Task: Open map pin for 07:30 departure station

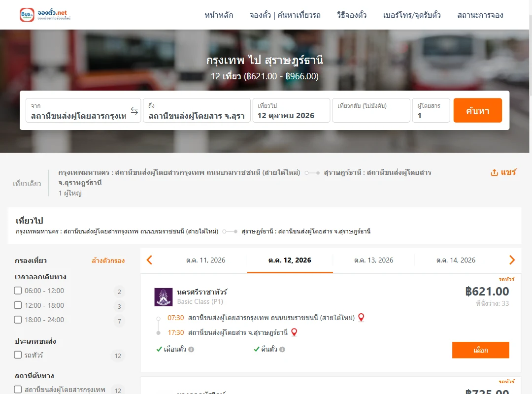Action: click(x=361, y=317)
